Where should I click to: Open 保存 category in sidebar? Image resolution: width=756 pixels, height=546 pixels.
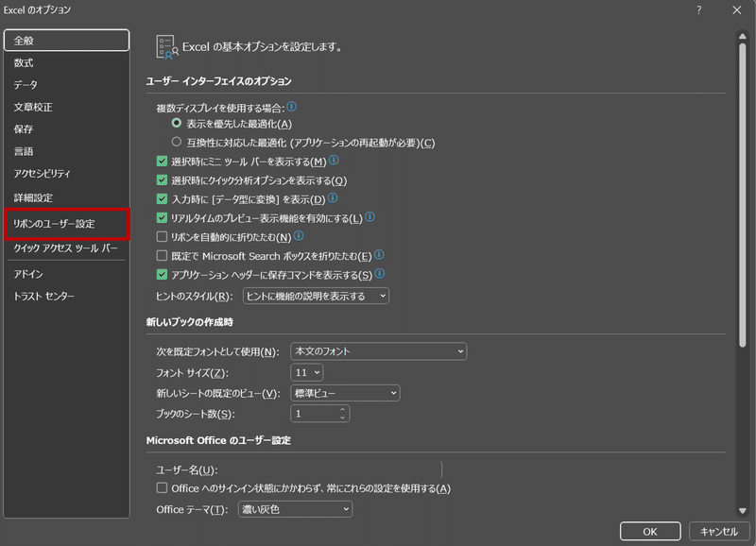[x=66, y=129]
